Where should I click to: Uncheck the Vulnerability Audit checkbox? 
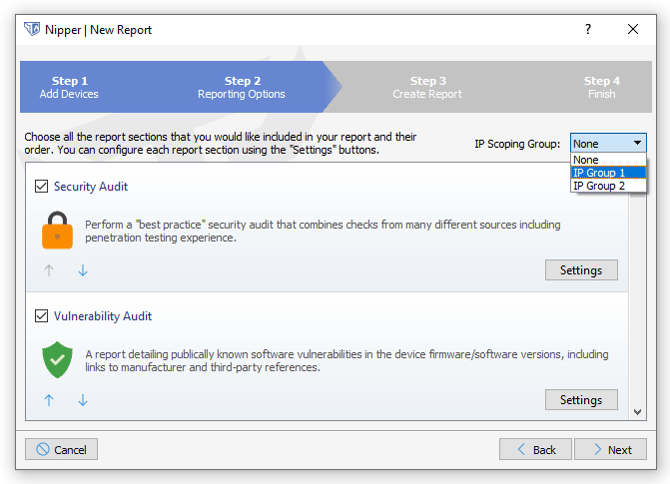pos(42,316)
